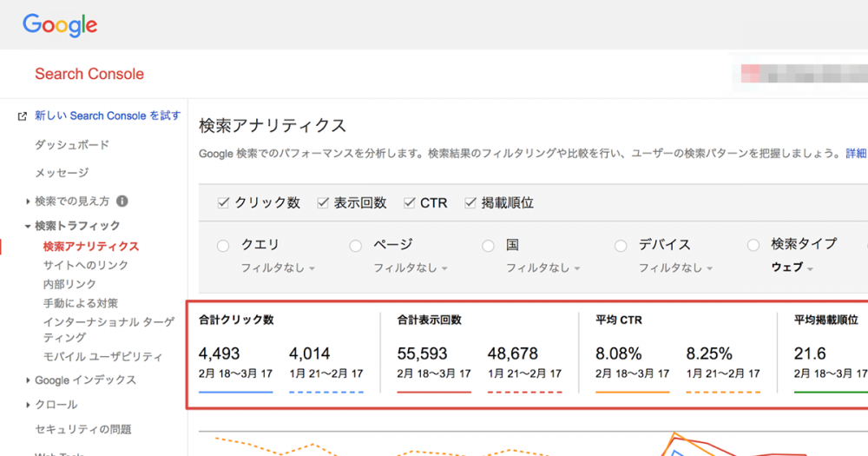Open the Search Console home link
Image resolution: width=868 pixels, height=456 pixels.
coord(89,74)
